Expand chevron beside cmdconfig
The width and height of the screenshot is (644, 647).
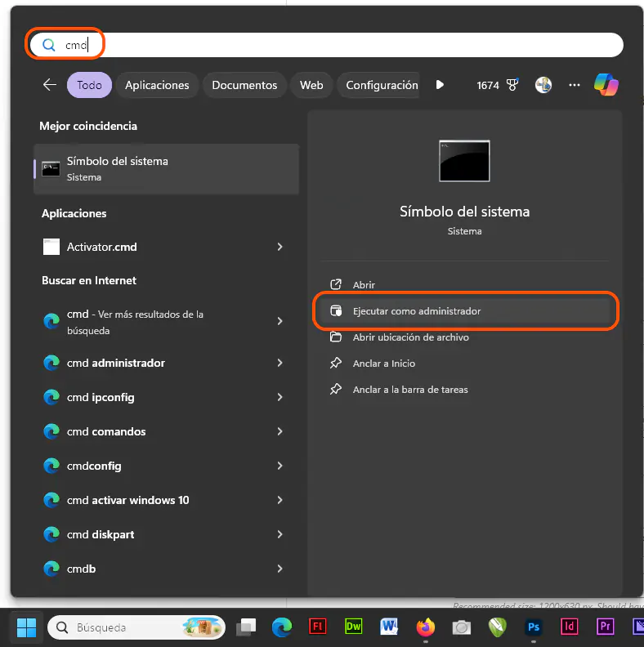(280, 466)
